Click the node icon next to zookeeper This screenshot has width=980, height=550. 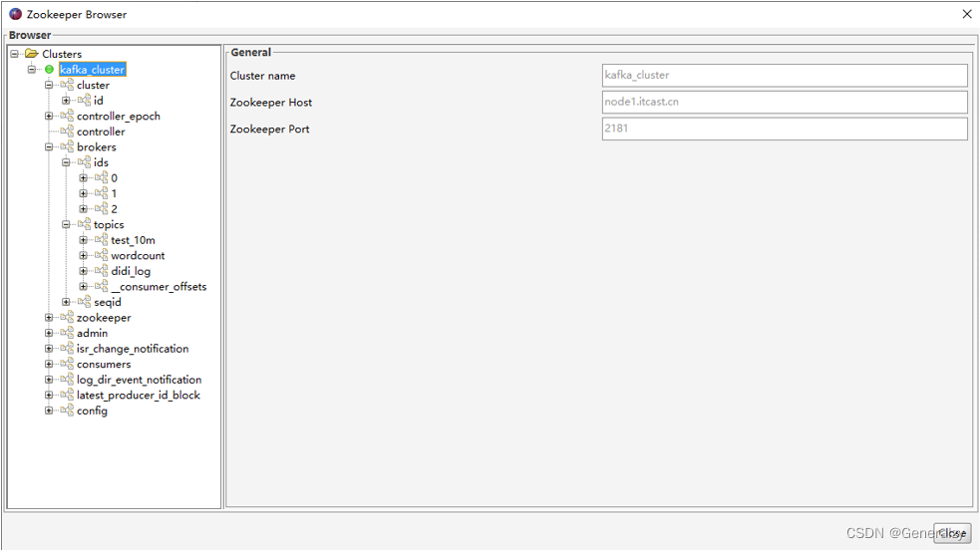pos(68,318)
